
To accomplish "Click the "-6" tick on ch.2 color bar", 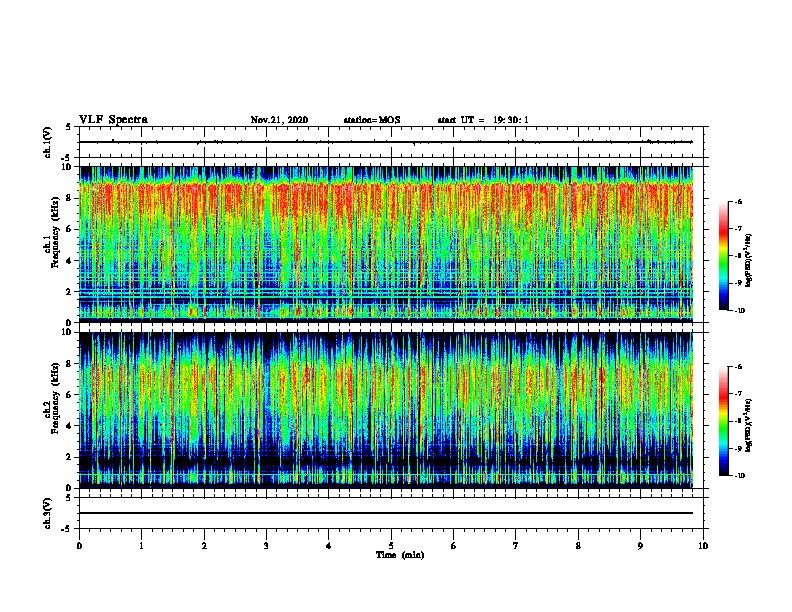I will 739,367.
